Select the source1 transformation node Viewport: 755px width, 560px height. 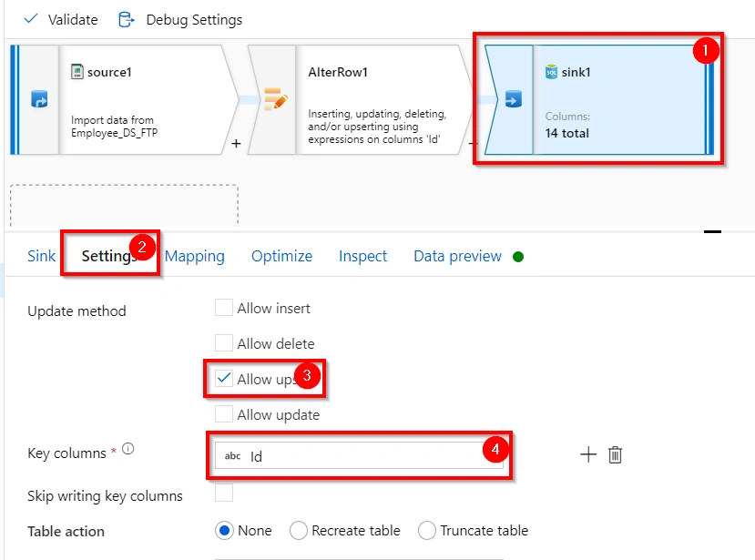pos(124,99)
